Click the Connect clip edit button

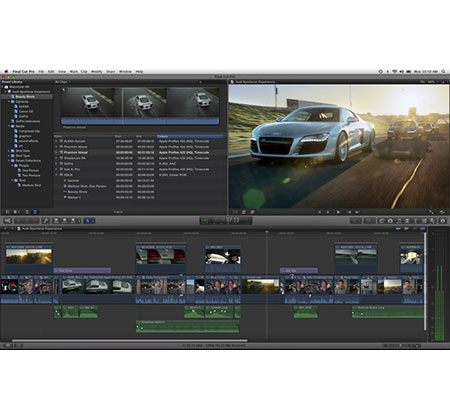point(56,221)
